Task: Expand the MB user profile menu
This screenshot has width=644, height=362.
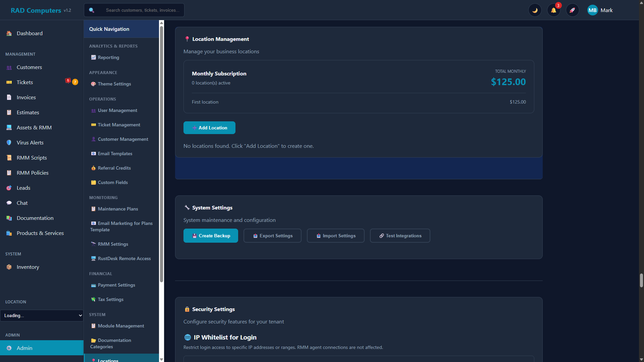Action: [x=592, y=10]
